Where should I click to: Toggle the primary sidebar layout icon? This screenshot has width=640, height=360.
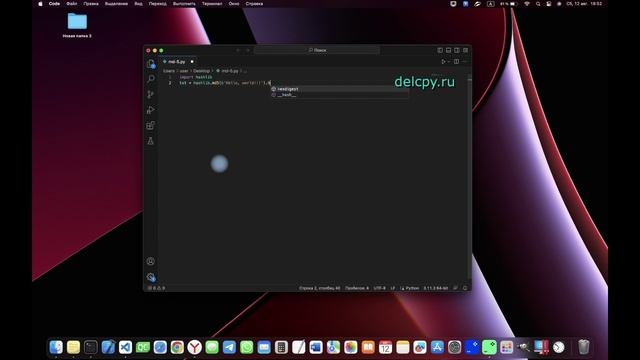pyautogui.click(x=440, y=50)
